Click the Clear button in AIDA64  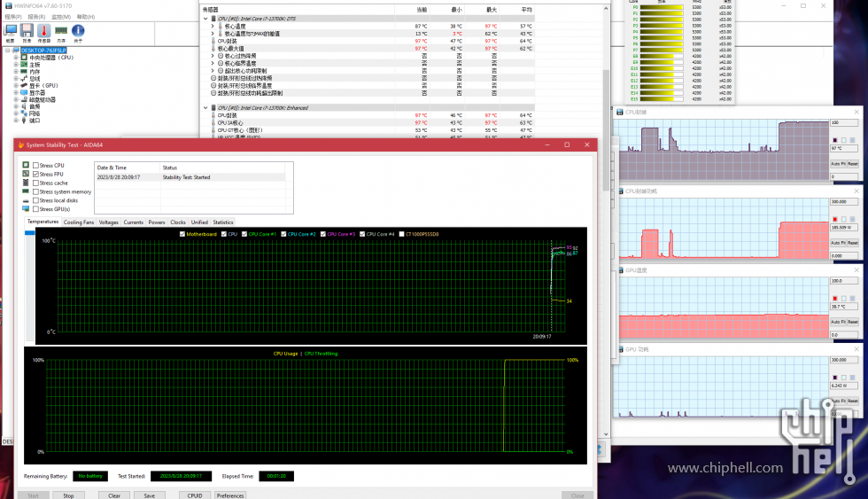[x=114, y=495]
